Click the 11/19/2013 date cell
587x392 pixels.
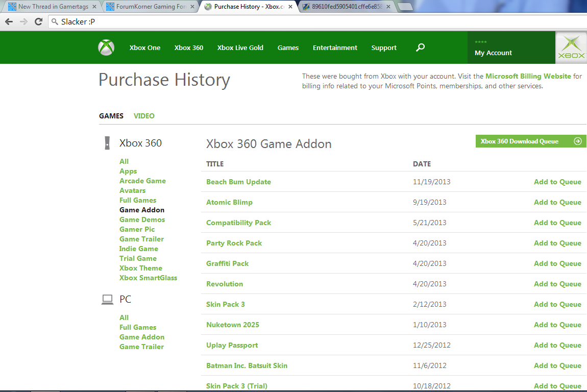tap(431, 182)
